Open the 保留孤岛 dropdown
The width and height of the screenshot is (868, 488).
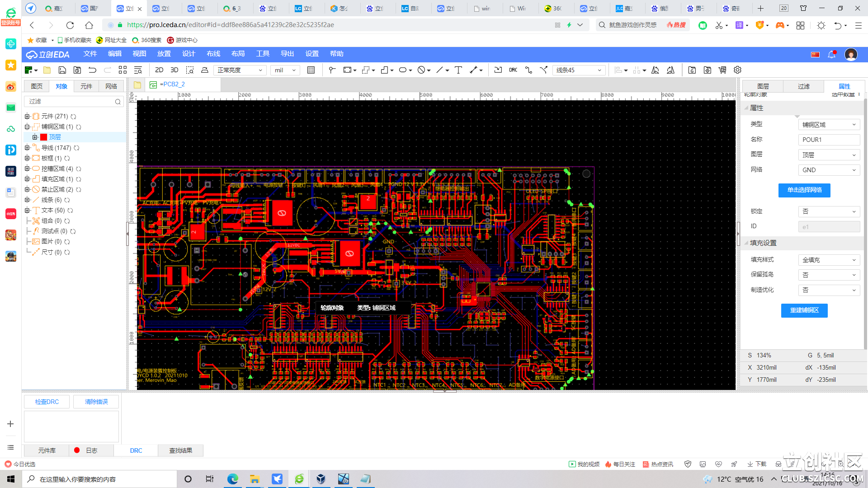[829, 275]
